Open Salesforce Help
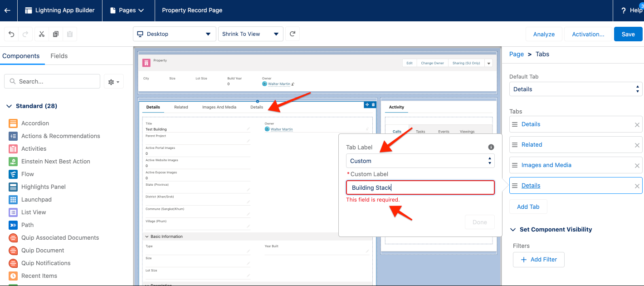 pos(633,10)
